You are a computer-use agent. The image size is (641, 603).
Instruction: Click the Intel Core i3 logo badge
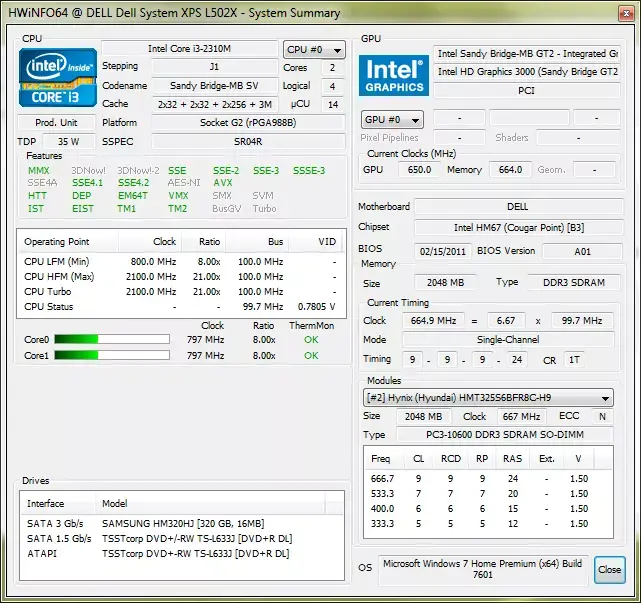tap(58, 78)
